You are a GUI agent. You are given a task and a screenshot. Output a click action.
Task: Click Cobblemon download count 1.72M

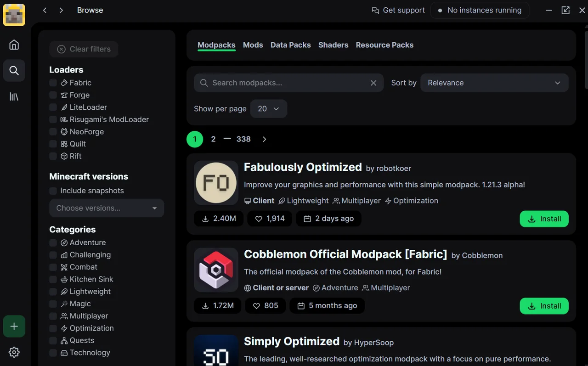coord(218,306)
